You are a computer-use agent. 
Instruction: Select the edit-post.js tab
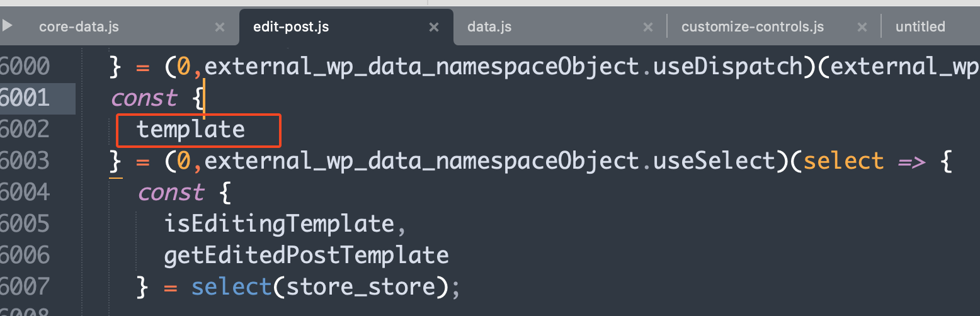pos(291,27)
